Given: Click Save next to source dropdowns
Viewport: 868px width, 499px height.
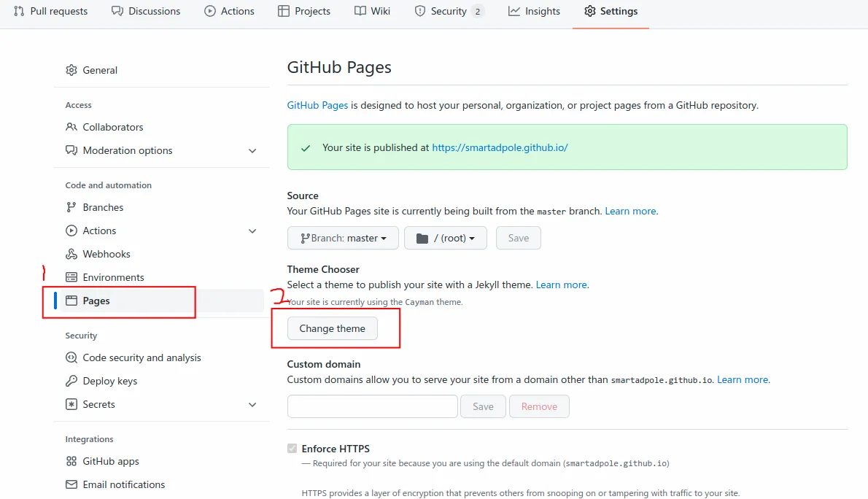Looking at the screenshot, I should [519, 238].
